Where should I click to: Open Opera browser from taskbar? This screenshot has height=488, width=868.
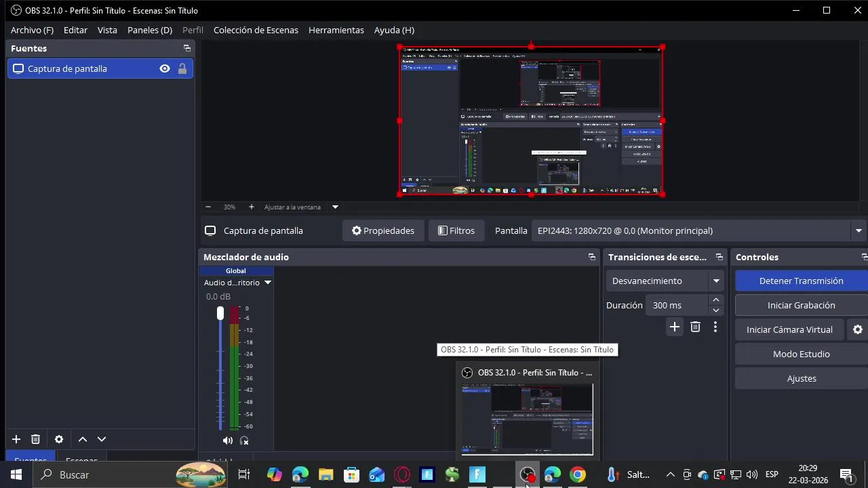coord(402,474)
